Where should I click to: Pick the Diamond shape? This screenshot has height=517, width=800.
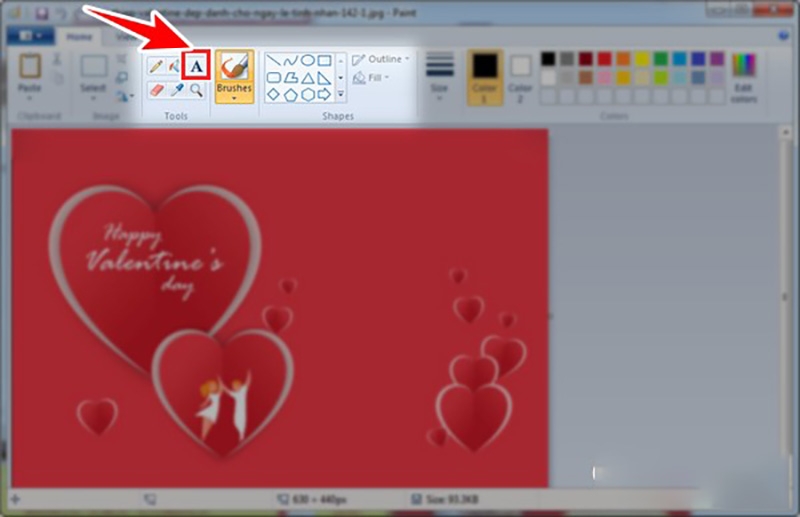[x=274, y=94]
